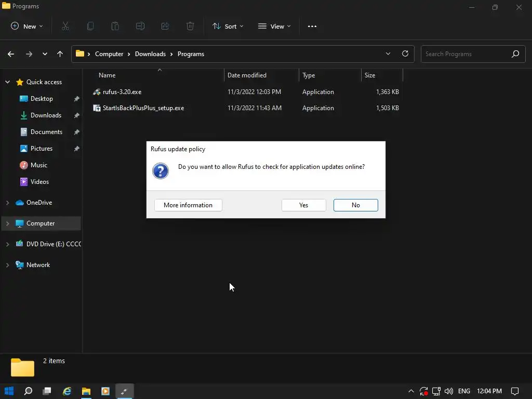Open Videos in the sidebar
This screenshot has height=399, width=532.
coord(39,182)
